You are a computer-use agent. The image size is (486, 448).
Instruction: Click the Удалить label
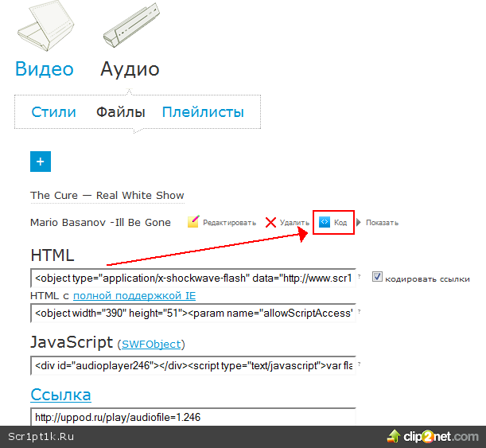(294, 223)
